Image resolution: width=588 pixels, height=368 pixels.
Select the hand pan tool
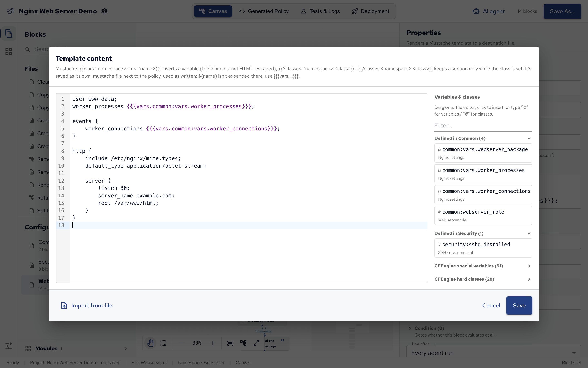[x=150, y=343]
